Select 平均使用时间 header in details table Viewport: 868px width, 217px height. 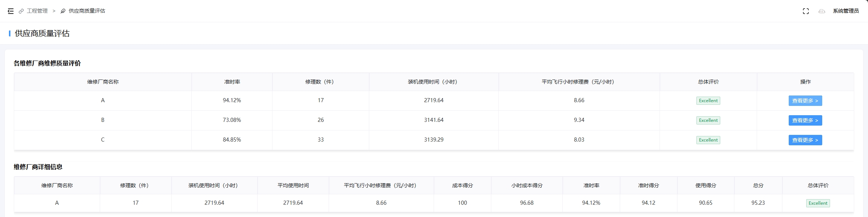coord(293,185)
